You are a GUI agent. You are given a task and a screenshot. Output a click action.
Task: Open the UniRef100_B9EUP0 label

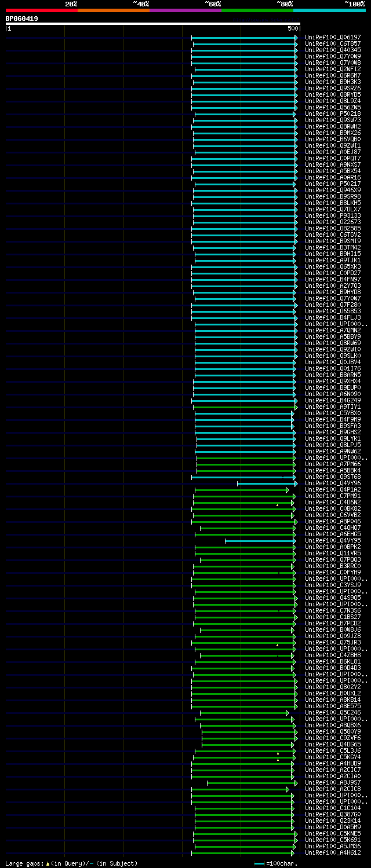(x=333, y=387)
